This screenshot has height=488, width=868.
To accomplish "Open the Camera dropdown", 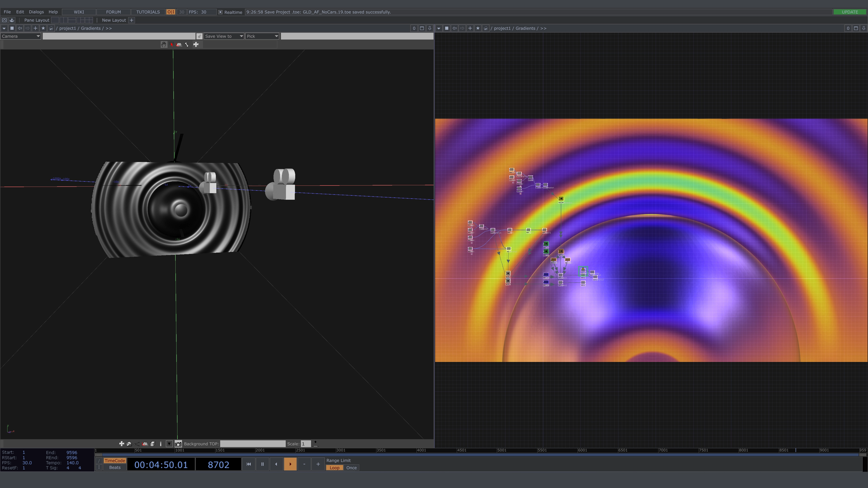I will [x=21, y=36].
